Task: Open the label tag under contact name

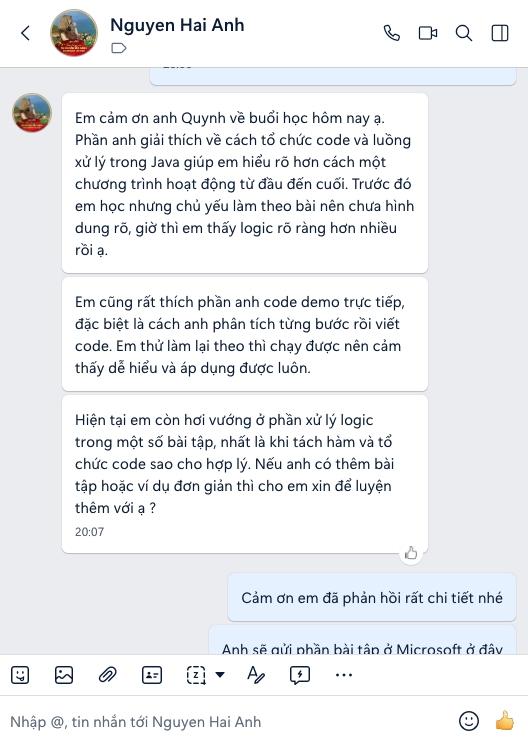Action: [x=119, y=48]
